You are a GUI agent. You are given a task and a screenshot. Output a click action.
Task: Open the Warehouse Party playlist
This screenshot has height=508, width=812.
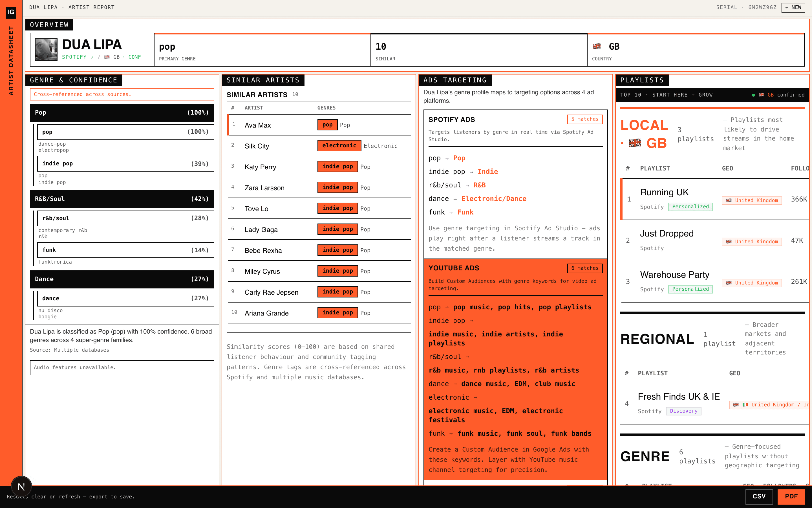pos(674,275)
